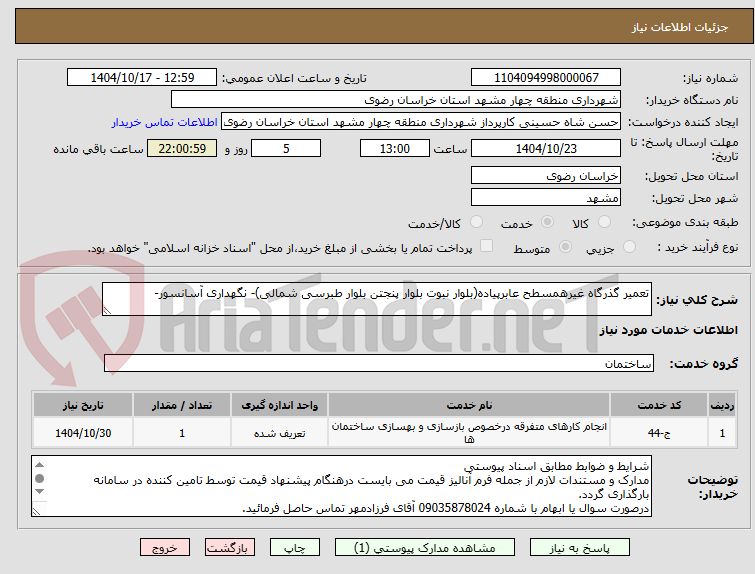This screenshot has height=574, width=755.
Task: Click the شهر محل تحویل field مشهد
Action: [546, 197]
